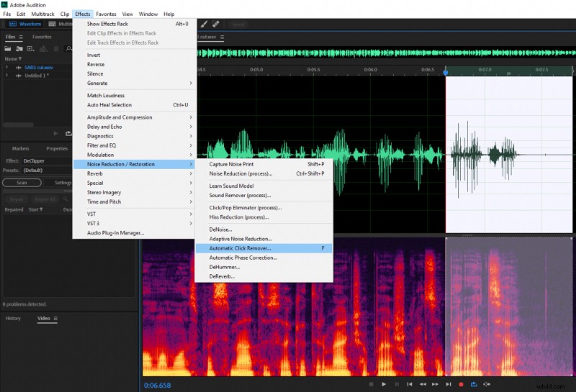The image size is (576, 392).
Task: Click search magnifier in Files panel
Action: point(68,48)
